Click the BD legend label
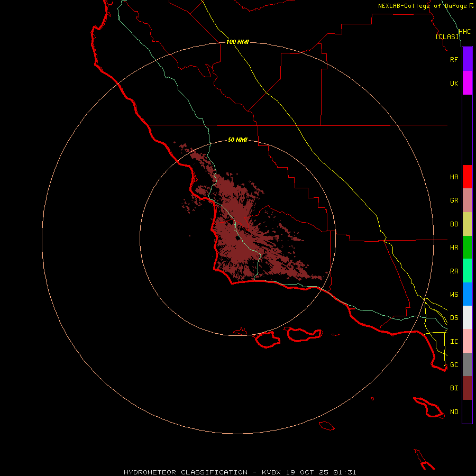The width and height of the screenshot is (476, 476). [454, 224]
